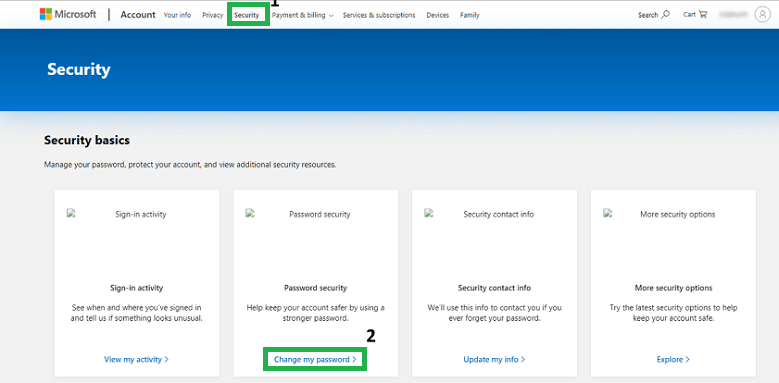The height and width of the screenshot is (383, 779).
Task: Go to the Account home link
Action: 138,15
